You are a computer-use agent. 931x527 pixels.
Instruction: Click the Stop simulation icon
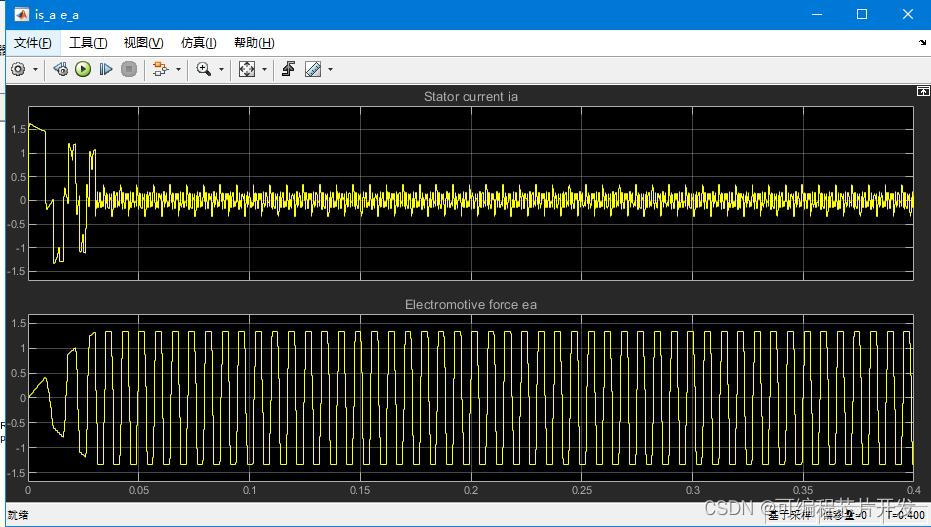128,69
